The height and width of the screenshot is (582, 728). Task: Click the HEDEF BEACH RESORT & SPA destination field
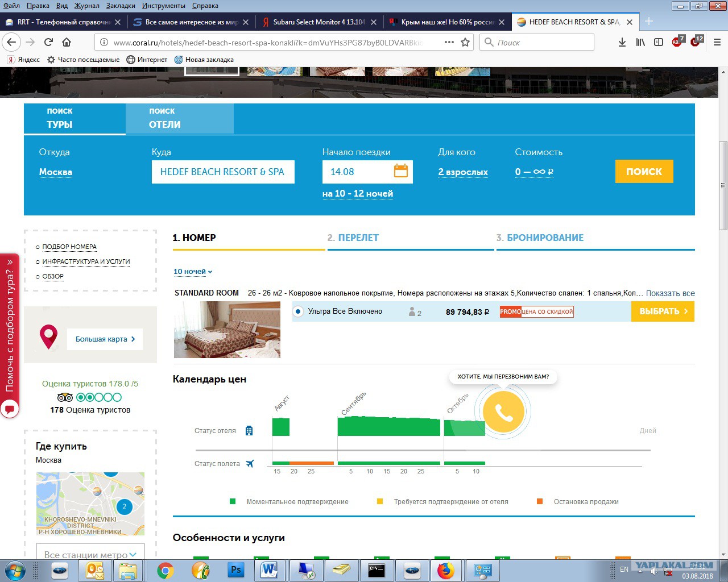coord(223,172)
